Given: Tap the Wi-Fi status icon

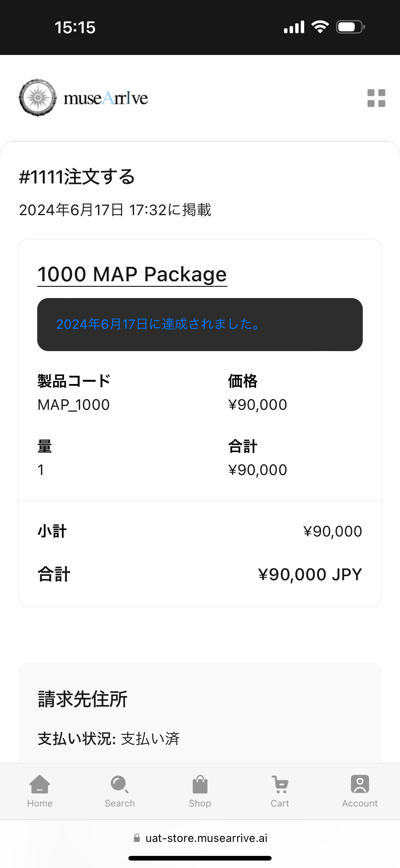Looking at the screenshot, I should (320, 27).
